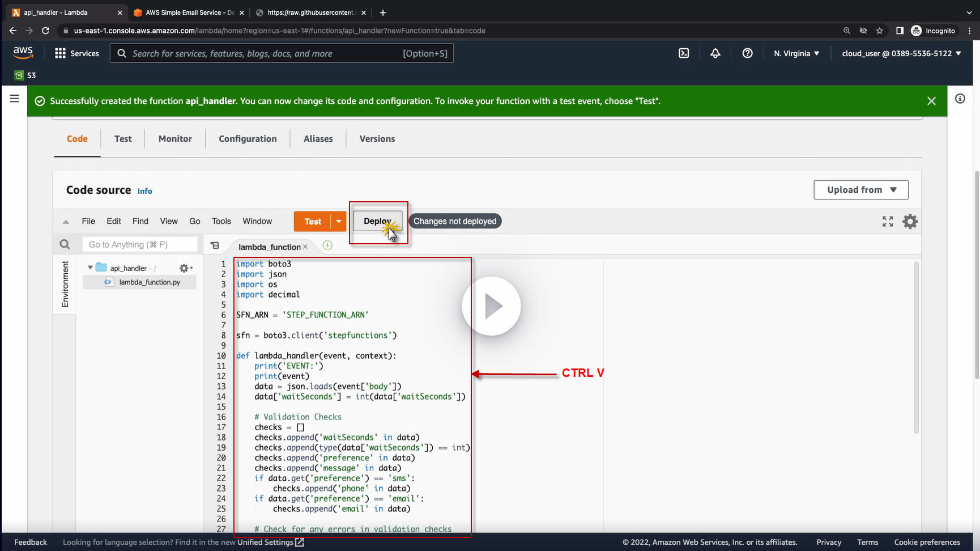Expand the Test button dropdown arrow

338,222
